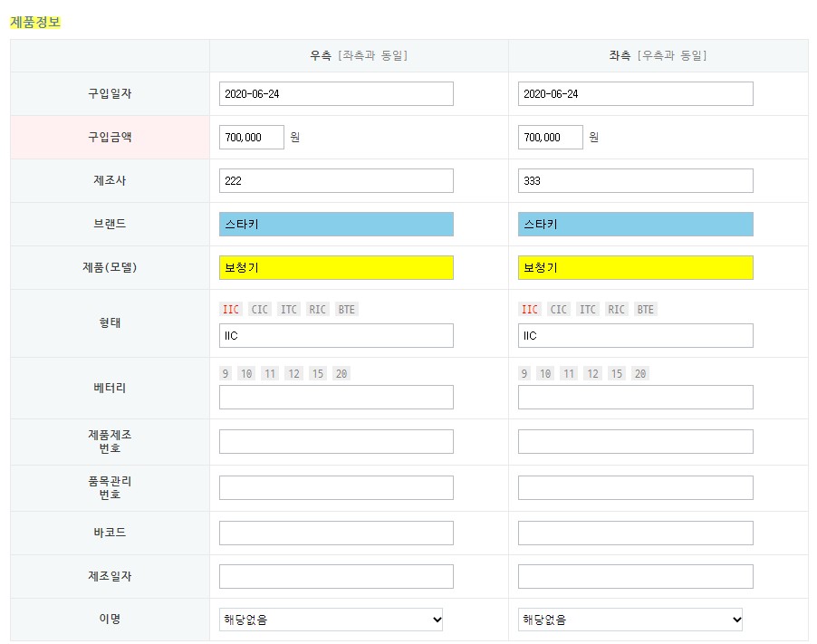Select ITC type tag in 좌측 column
Image resolution: width=817 pixels, height=644 pixels.
pos(588,310)
